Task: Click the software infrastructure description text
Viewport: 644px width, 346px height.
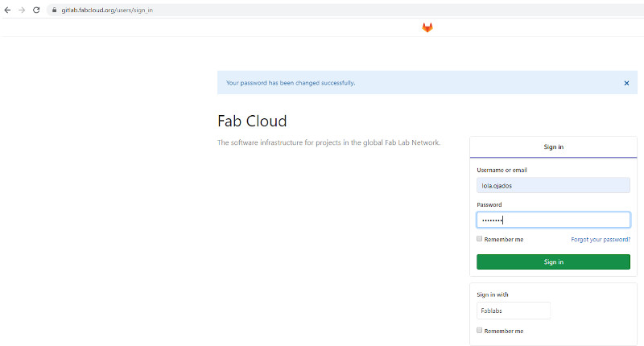Action: [328, 142]
